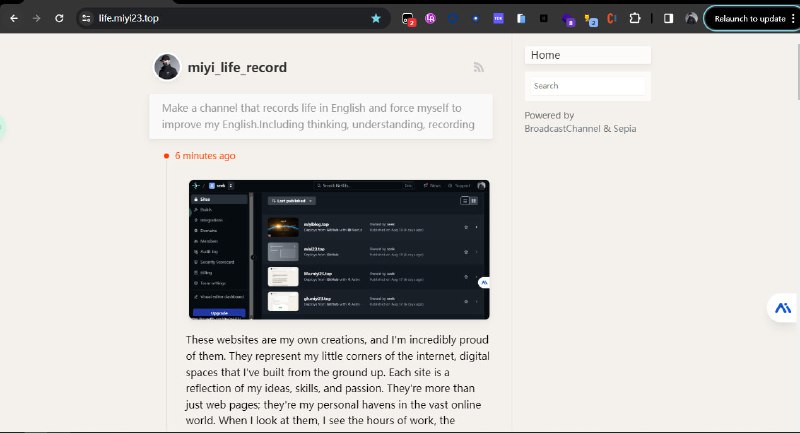Open the Chrome profile avatar
The height and width of the screenshot is (433, 800).
[x=690, y=18]
